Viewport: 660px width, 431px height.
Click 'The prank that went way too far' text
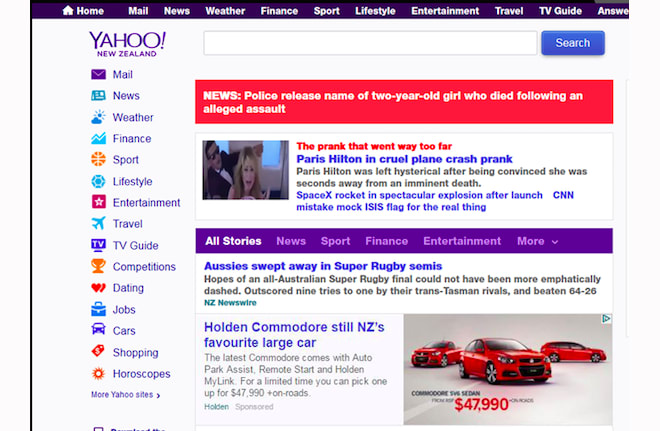point(374,146)
